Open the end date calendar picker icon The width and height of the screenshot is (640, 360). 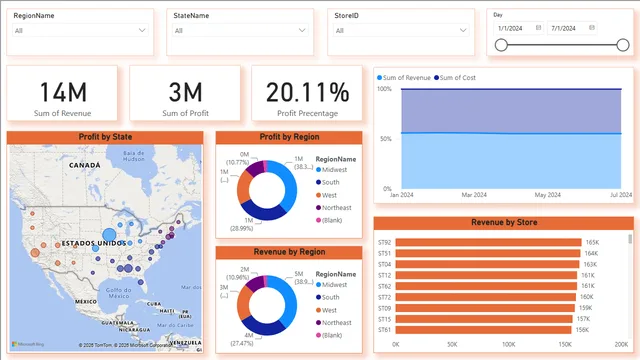pos(592,28)
